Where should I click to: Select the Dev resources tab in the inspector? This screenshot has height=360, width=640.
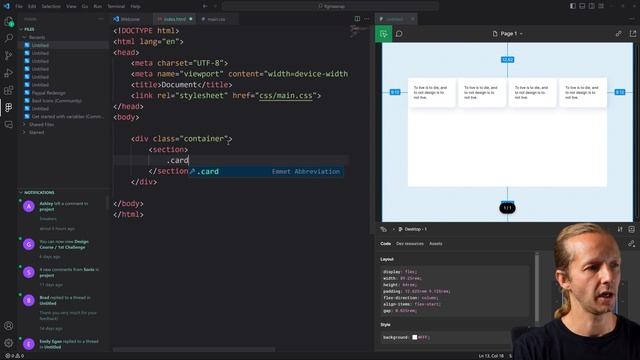(x=409, y=244)
